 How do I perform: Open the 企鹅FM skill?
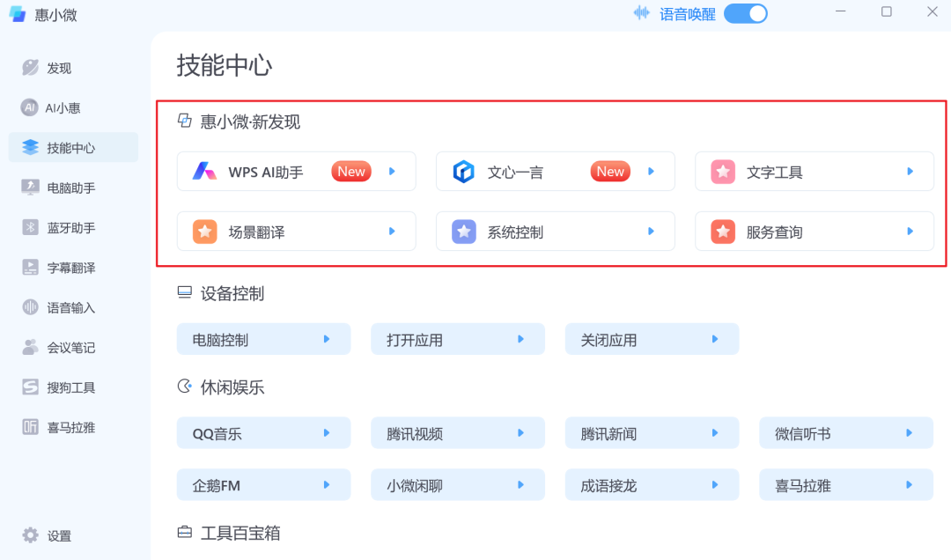(x=264, y=485)
